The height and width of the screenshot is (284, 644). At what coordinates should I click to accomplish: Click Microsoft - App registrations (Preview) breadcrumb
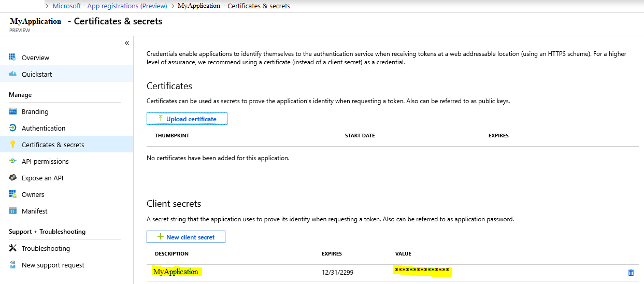pyautogui.click(x=110, y=6)
